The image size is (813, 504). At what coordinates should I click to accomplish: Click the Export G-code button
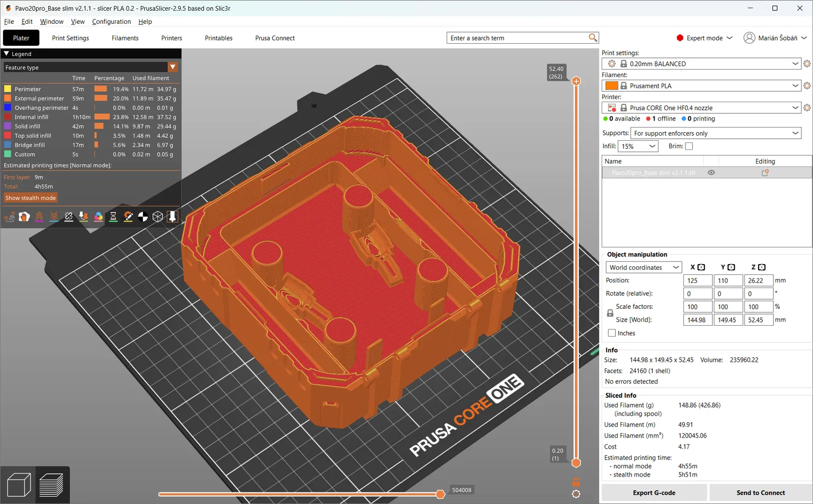click(x=654, y=493)
